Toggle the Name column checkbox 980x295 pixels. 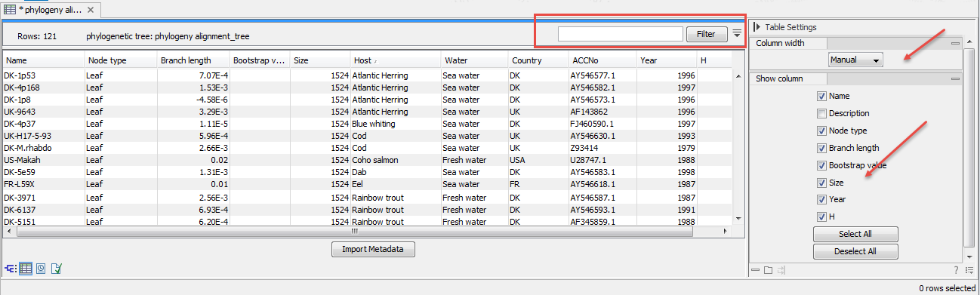(821, 96)
